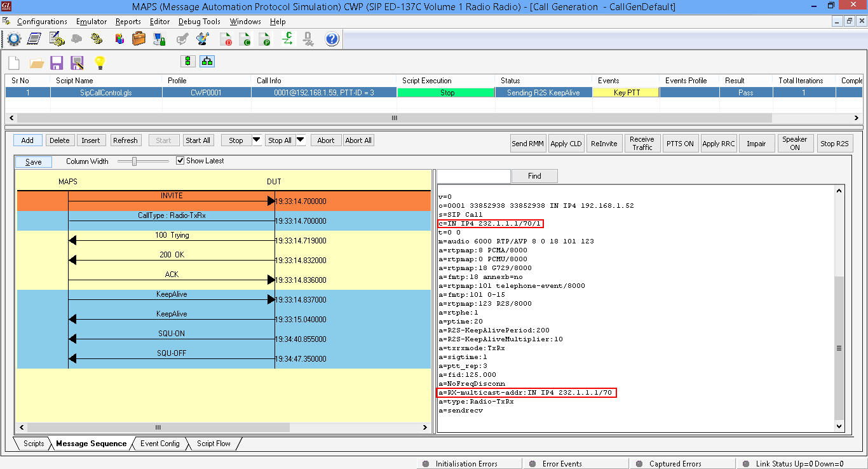Screen dimensions: 868x469
Task: Click the blue gear toolbar icon
Action: click(x=14, y=39)
